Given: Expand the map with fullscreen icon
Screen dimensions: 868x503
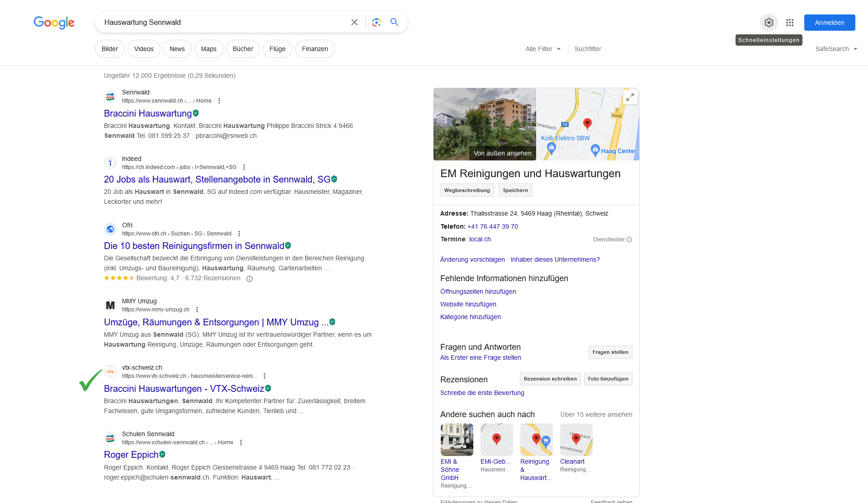Looking at the screenshot, I should (630, 97).
